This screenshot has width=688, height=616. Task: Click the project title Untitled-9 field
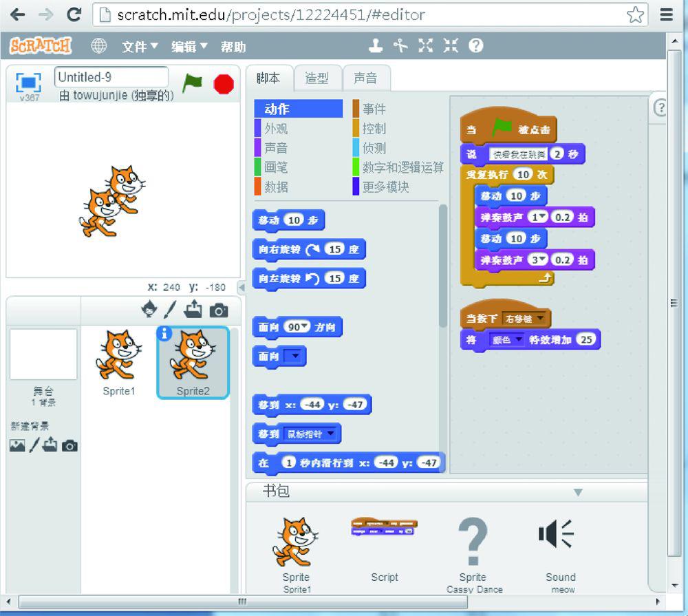click(x=111, y=77)
